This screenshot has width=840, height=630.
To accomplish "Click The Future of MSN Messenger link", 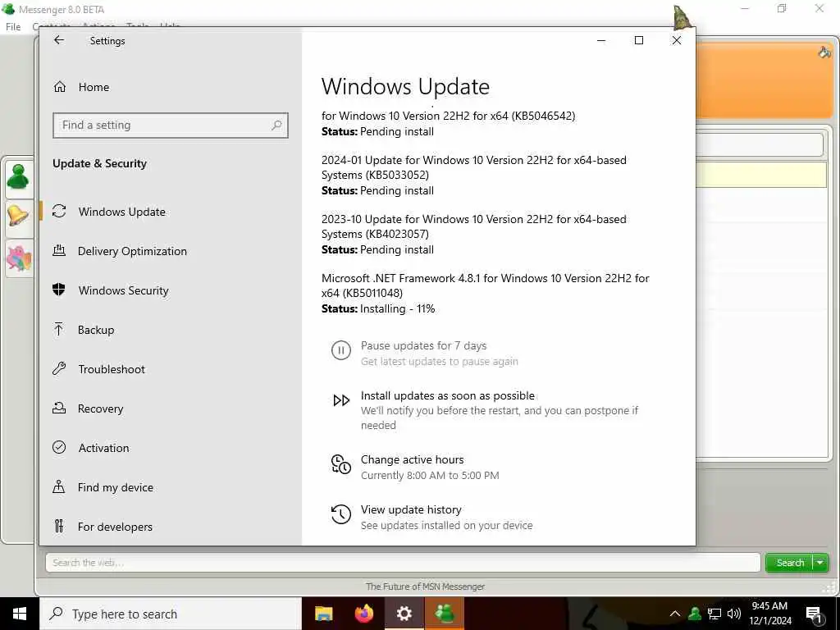I will click(x=426, y=587).
